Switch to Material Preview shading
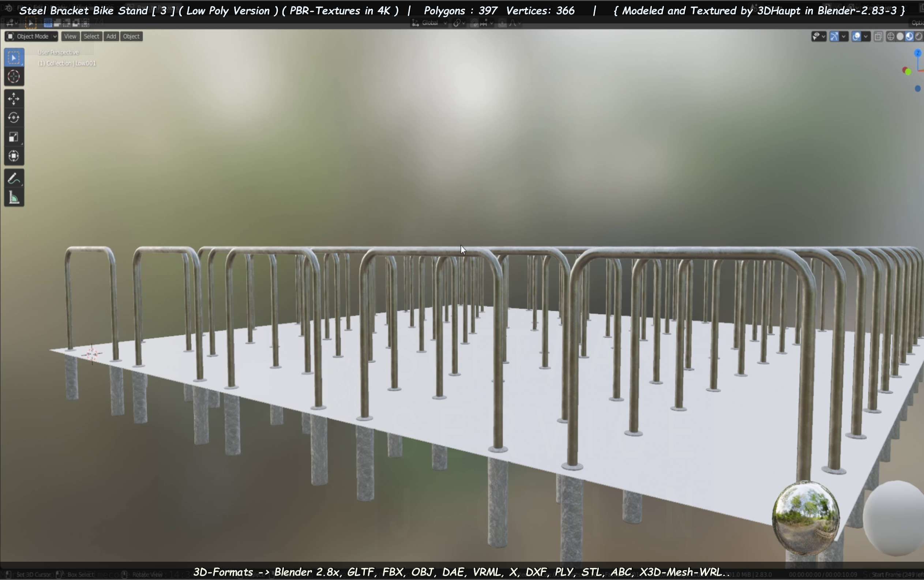924x580 pixels. (909, 37)
